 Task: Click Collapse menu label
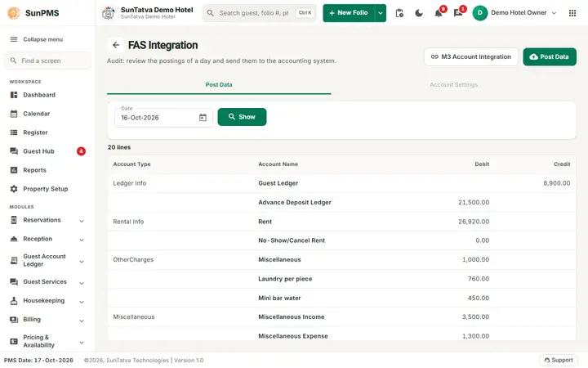pyautogui.click(x=42, y=39)
